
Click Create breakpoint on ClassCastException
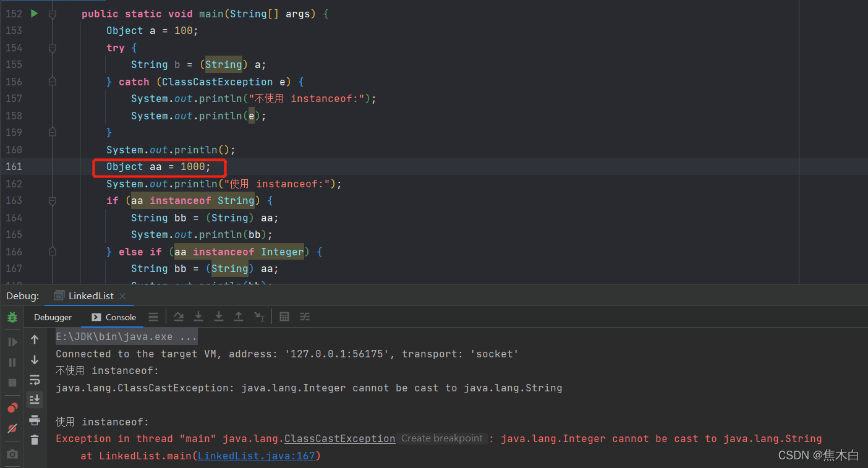click(x=441, y=438)
